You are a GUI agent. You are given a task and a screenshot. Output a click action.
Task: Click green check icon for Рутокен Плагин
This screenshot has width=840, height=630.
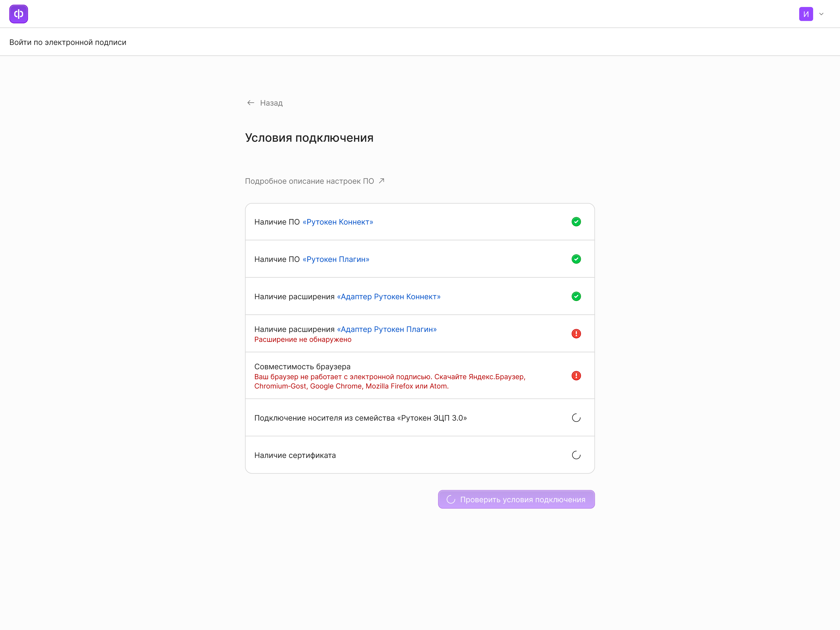(x=576, y=259)
